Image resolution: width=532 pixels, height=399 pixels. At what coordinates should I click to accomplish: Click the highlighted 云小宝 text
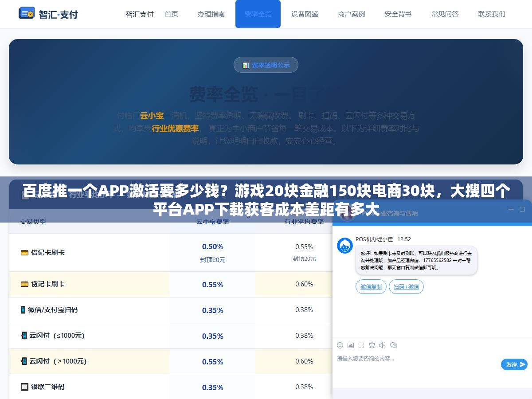tap(152, 116)
